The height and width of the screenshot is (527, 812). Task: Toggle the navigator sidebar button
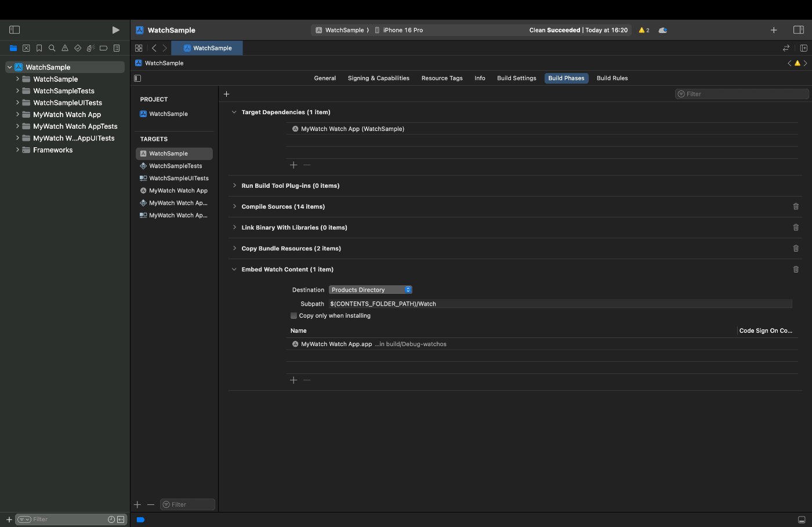pyautogui.click(x=14, y=30)
